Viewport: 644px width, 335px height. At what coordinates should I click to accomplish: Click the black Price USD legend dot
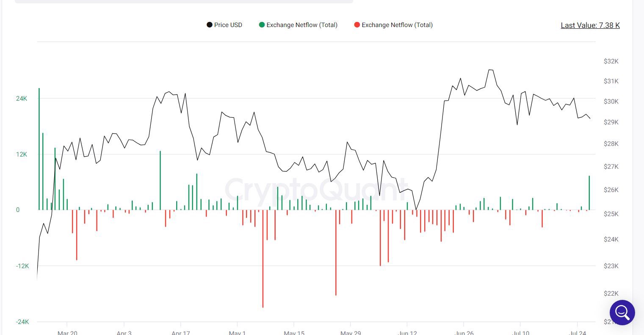tap(209, 25)
